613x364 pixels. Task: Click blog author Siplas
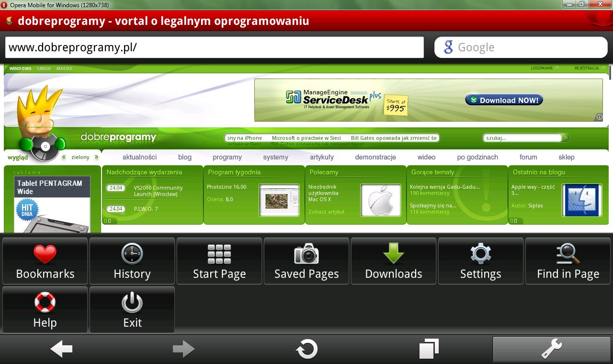pyautogui.click(x=536, y=205)
